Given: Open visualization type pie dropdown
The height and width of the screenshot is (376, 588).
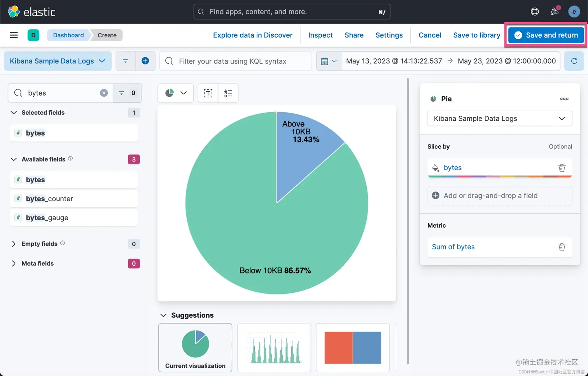Looking at the screenshot, I should tap(175, 93).
